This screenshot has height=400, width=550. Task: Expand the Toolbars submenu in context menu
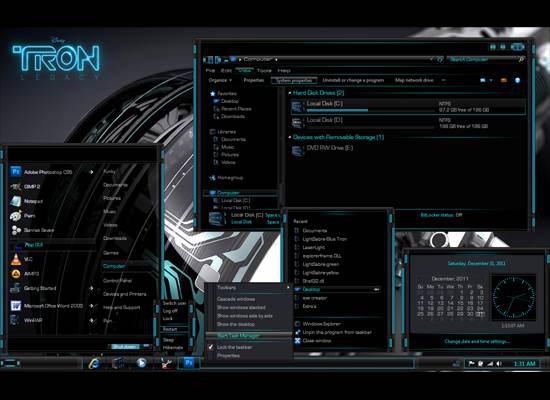click(288, 287)
